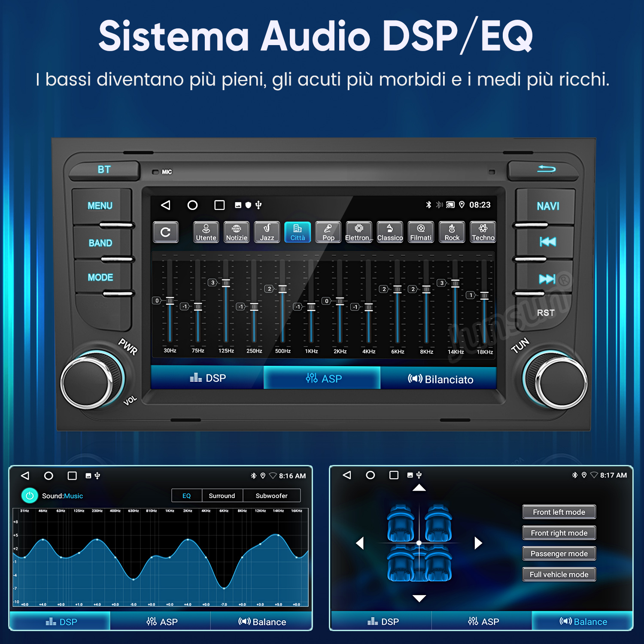Tap the back arrow on the main head unit screen
The height and width of the screenshot is (644, 644).
[x=166, y=205]
